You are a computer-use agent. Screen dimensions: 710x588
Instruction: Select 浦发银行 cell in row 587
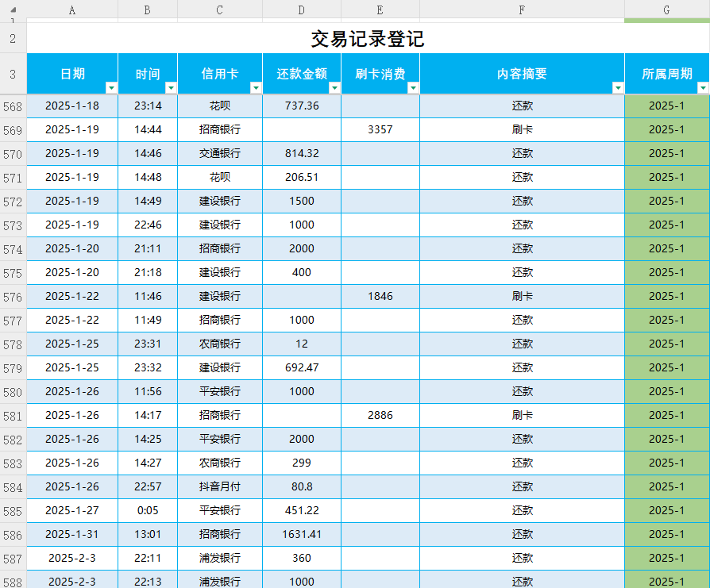(220, 559)
